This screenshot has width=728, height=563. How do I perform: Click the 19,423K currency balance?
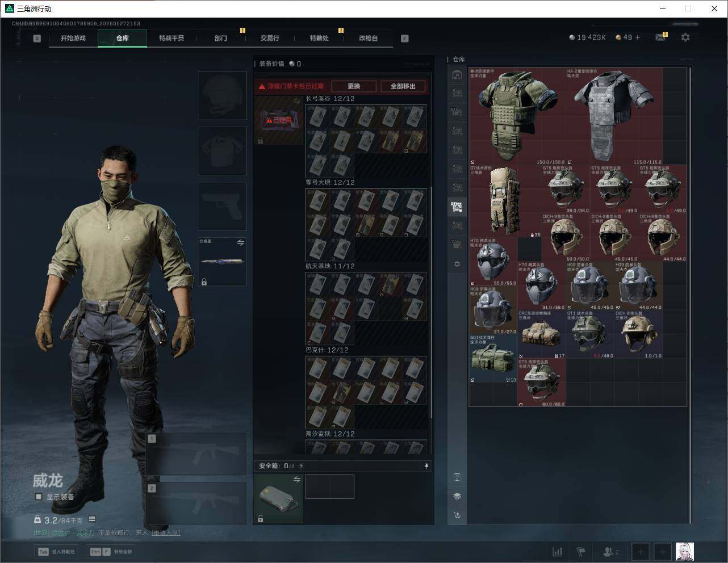point(588,37)
